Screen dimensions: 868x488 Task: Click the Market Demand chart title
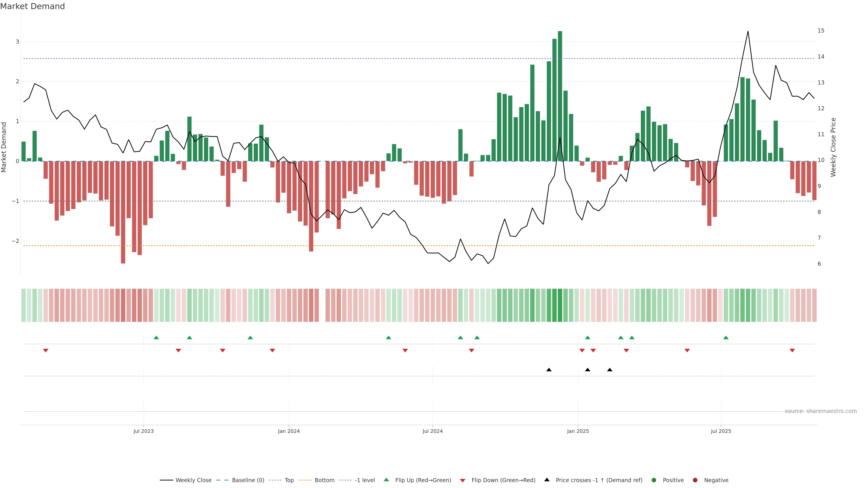pyautogui.click(x=32, y=6)
